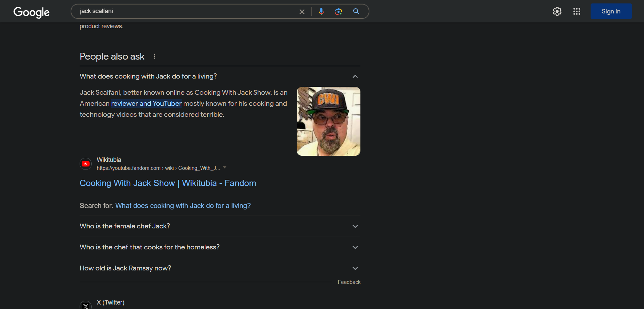Collapse the cooking with Jack living question

pos(220,76)
